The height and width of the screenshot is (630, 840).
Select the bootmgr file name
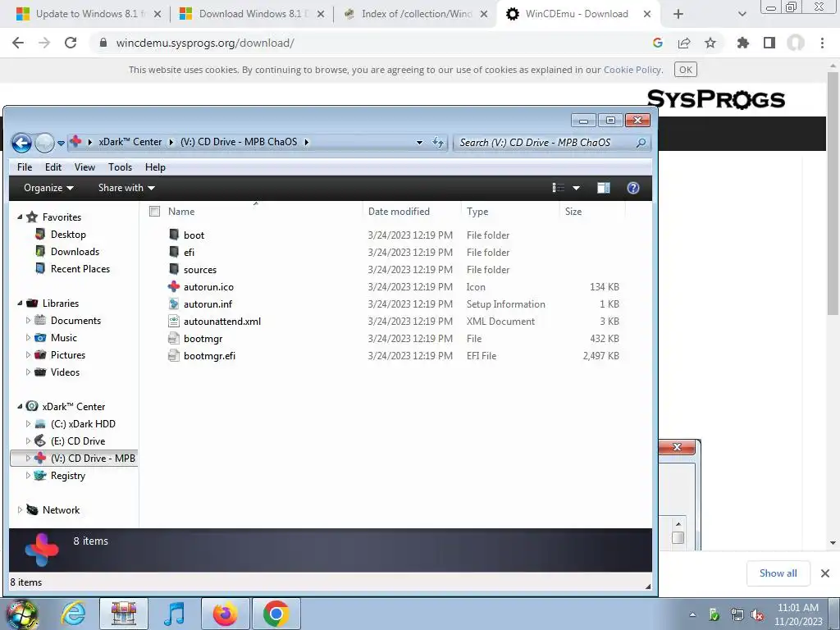(x=203, y=339)
